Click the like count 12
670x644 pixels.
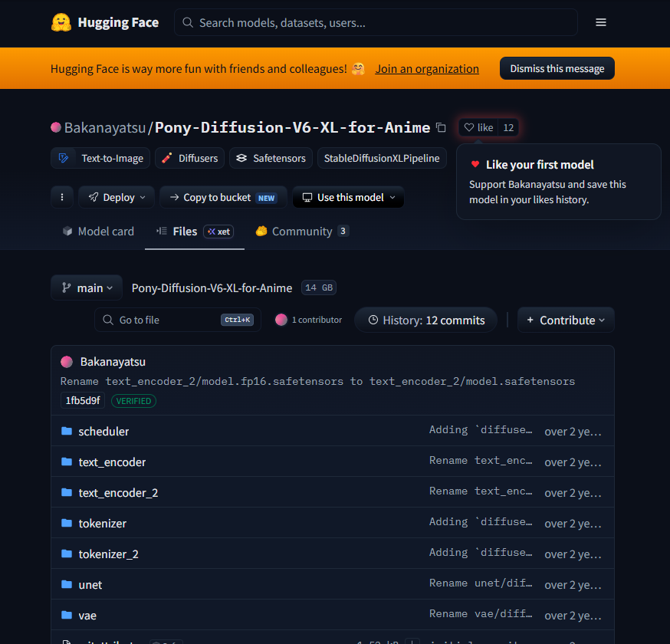[508, 127]
